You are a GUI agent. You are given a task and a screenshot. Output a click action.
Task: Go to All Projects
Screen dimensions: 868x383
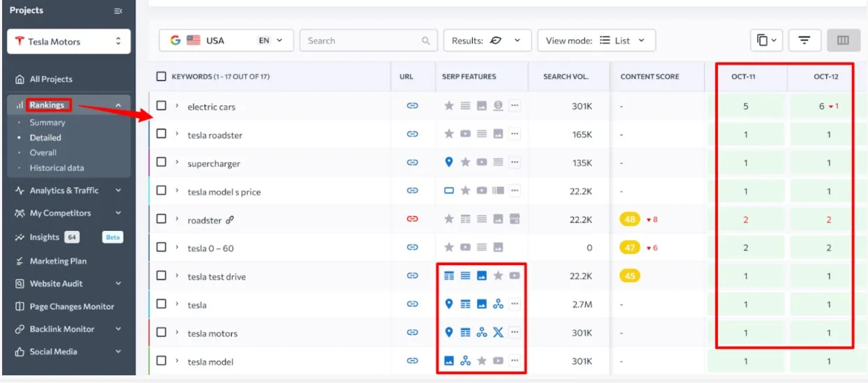(x=50, y=79)
